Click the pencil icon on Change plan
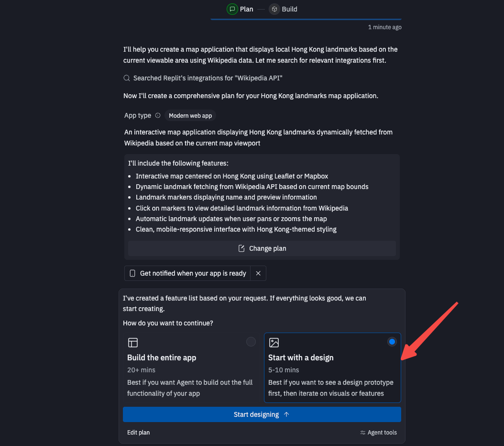This screenshot has height=446, width=504. click(x=241, y=248)
